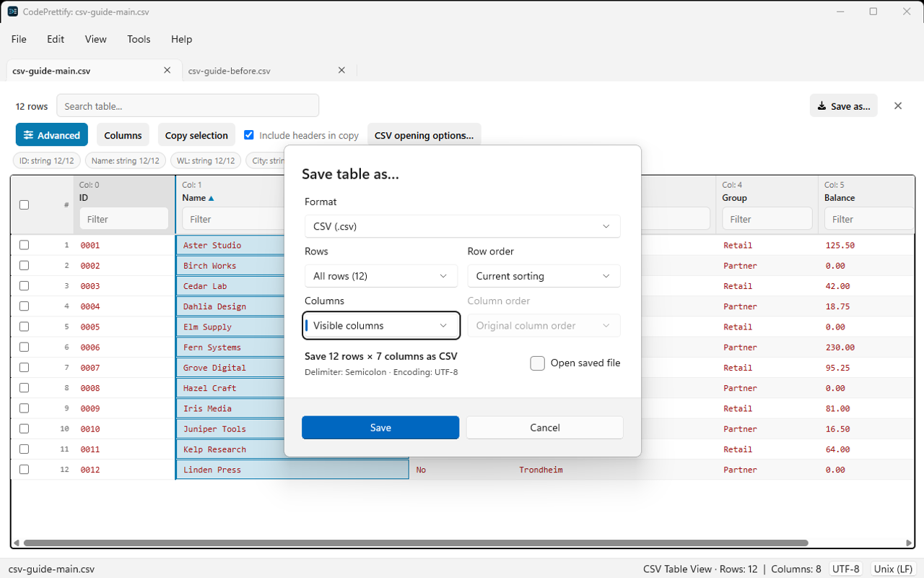Enable the Open saved file checkbox
Screen dimensions: 924x578
pyautogui.click(x=537, y=363)
